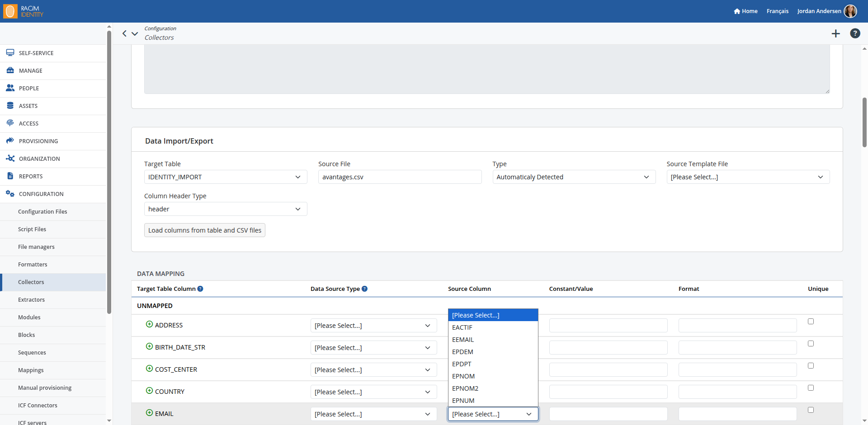This screenshot has width=868, height=425.
Task: Click the plus icon to add collector
Action: 836,33
